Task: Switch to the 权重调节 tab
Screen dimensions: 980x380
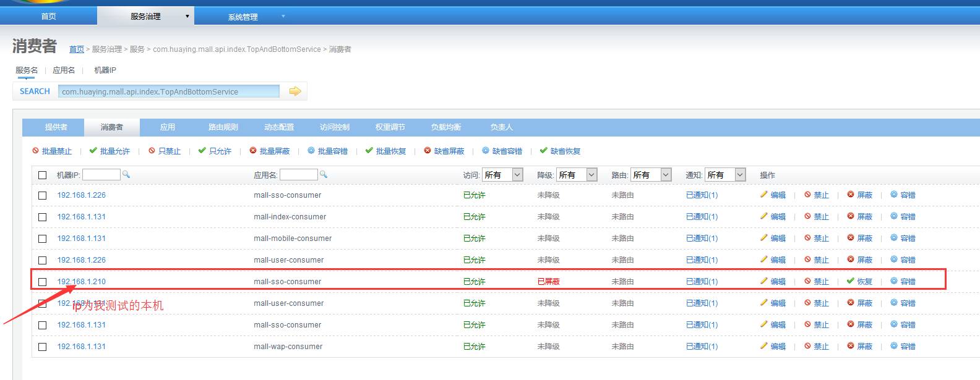Action: 390,127
